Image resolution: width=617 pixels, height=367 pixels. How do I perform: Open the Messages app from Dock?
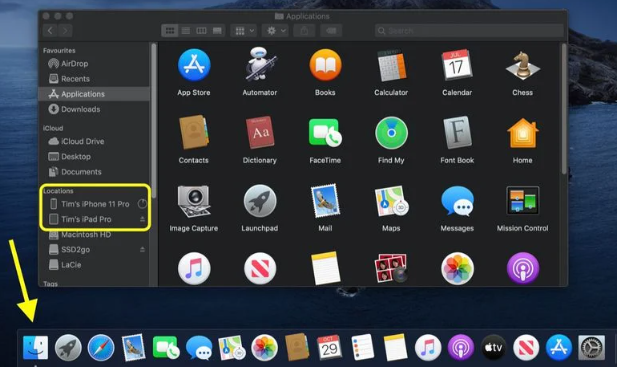(200, 348)
